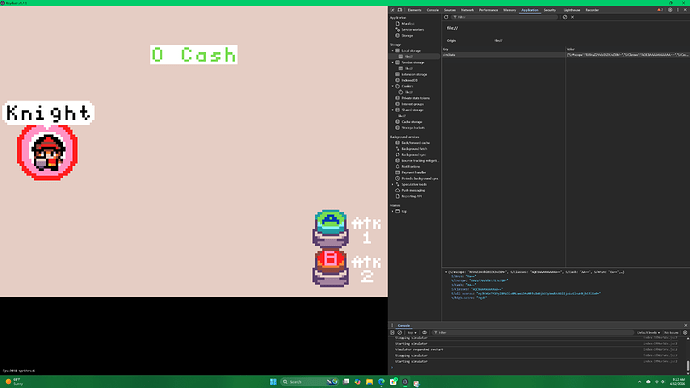Viewport: 690px width, 388px height.
Task: Toggle console sidebar icon
Action: tap(393, 333)
